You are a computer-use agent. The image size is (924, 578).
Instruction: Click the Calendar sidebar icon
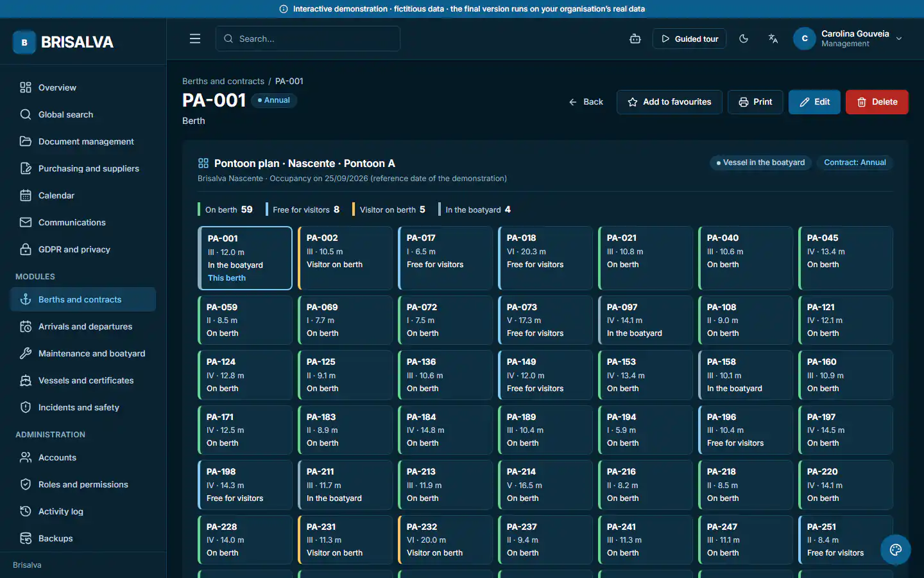point(26,195)
